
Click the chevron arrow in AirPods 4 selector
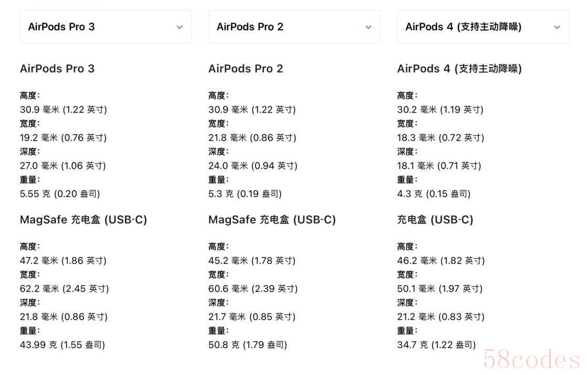[557, 27]
